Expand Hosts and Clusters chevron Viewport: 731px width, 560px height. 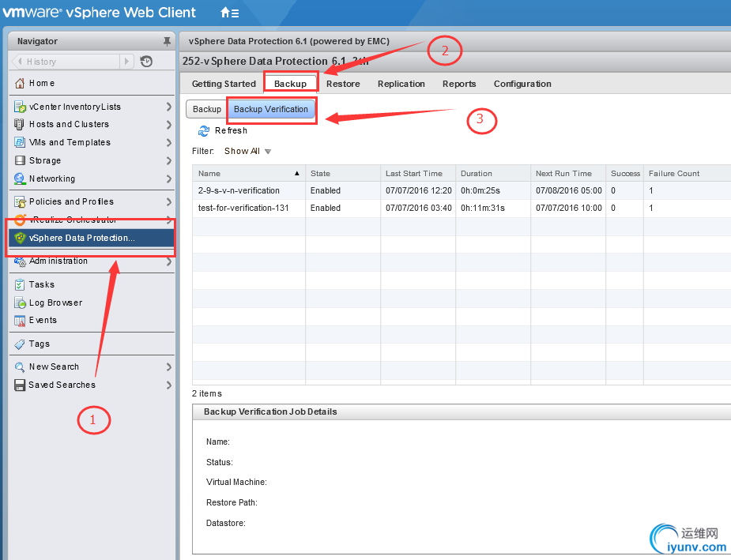(x=169, y=125)
